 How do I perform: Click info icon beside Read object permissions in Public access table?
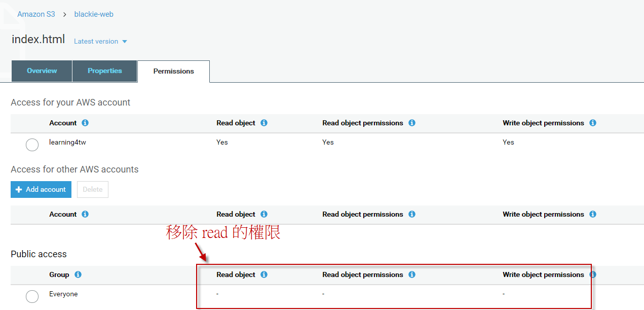(412, 274)
